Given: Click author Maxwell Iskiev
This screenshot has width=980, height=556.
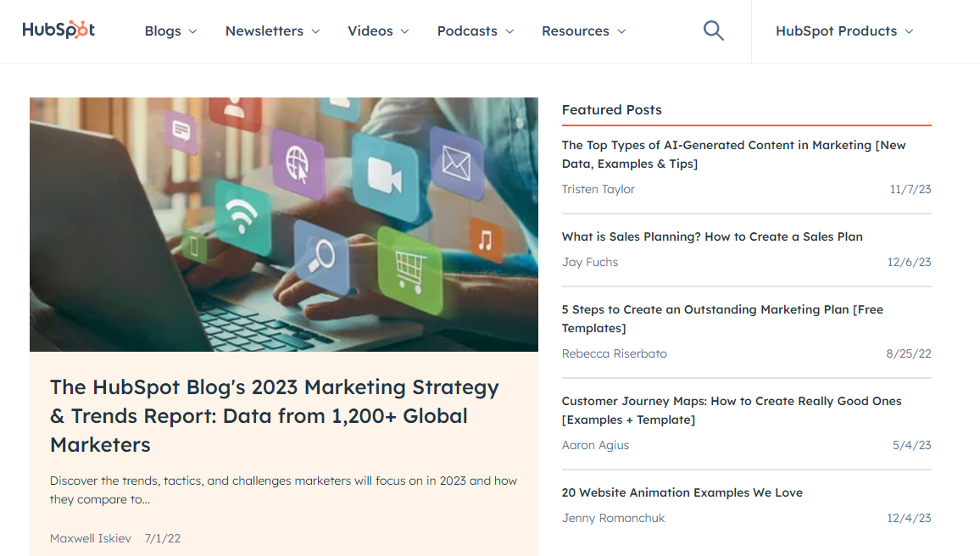Looking at the screenshot, I should click(91, 538).
